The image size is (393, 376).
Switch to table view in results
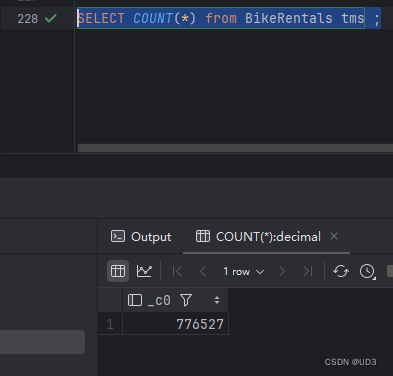(118, 271)
